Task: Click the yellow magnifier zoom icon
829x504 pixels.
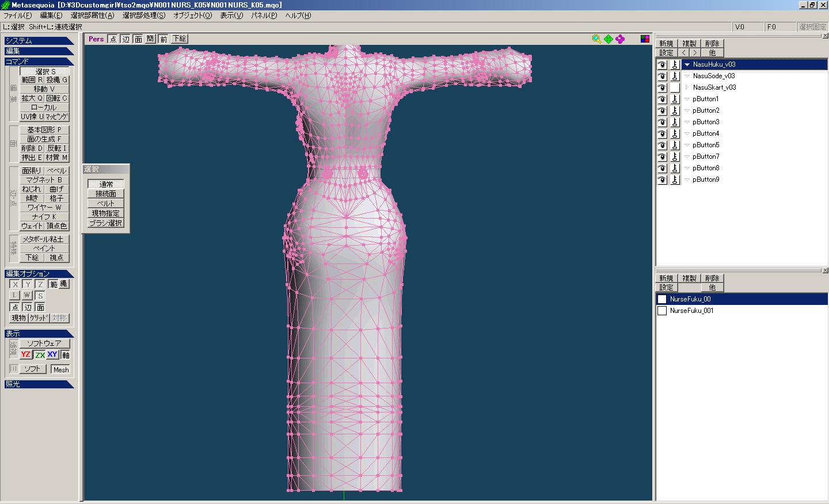Action: pyautogui.click(x=596, y=39)
